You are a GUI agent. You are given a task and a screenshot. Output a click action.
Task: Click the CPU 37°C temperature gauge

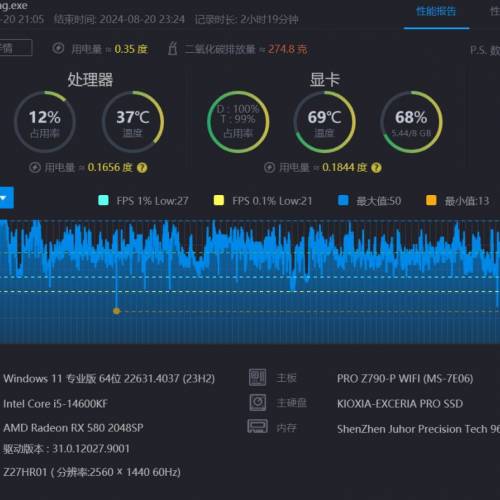pyautogui.click(x=133, y=122)
